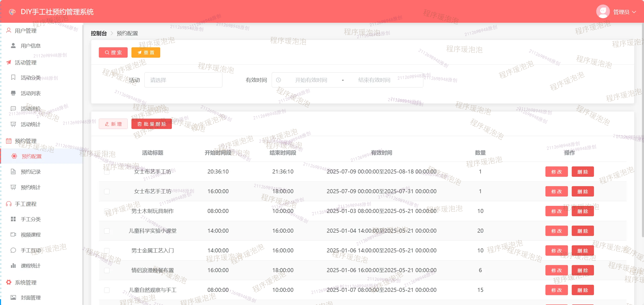The image size is (644, 305).
Task: Click the admin avatar icon
Action: pos(603,11)
